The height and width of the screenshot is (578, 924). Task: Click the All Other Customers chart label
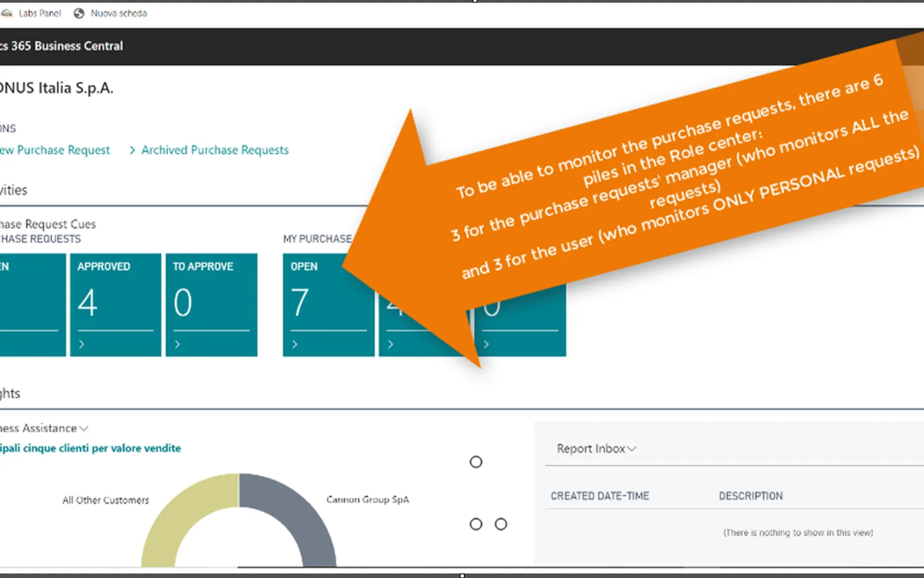pos(106,500)
